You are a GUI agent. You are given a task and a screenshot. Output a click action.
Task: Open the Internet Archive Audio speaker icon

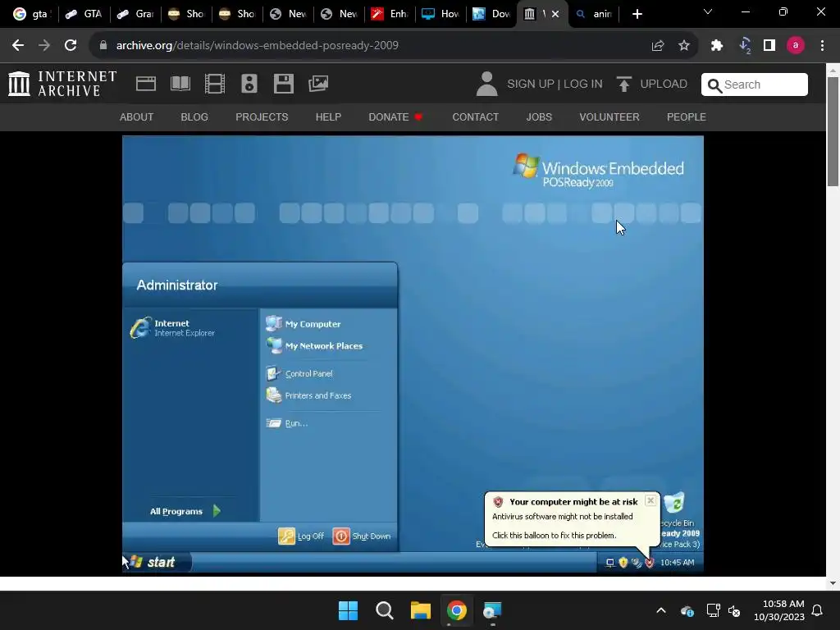tap(249, 84)
